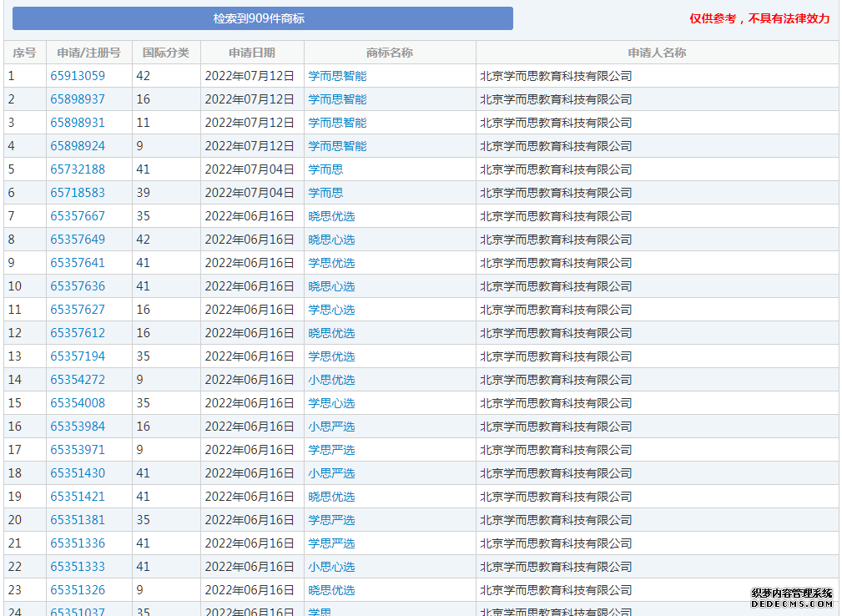The image size is (842, 616).
Task: Open application number 65351336
Action: [x=78, y=543]
